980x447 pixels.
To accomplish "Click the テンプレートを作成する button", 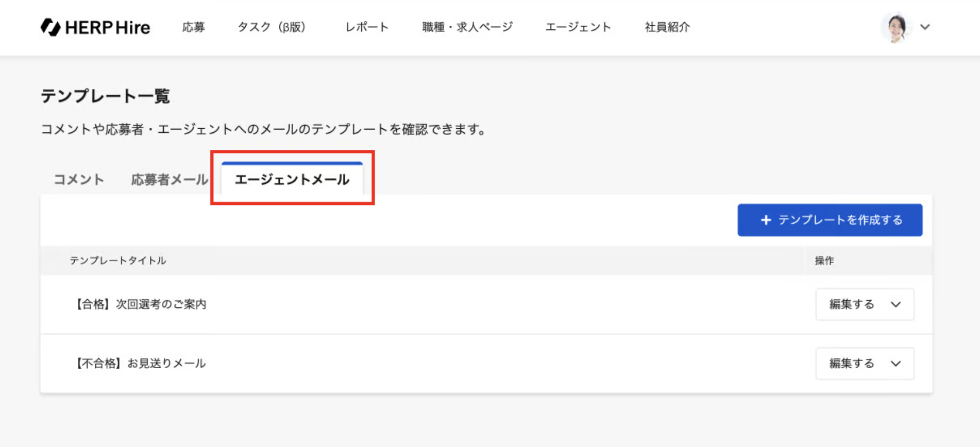I will tap(840, 220).
